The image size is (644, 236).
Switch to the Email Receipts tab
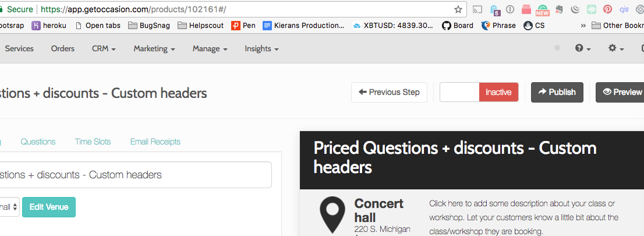coord(155,142)
